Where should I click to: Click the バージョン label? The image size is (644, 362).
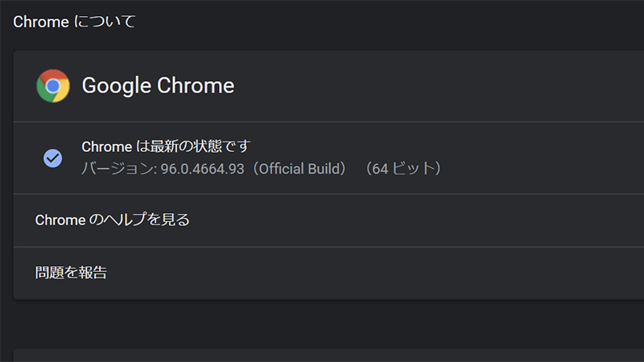[x=115, y=169]
